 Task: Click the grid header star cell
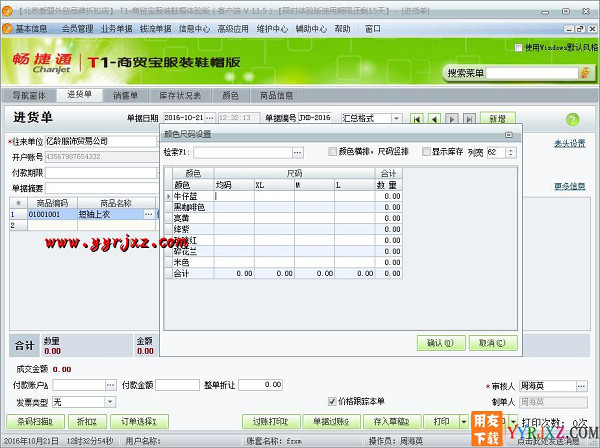coord(18,203)
